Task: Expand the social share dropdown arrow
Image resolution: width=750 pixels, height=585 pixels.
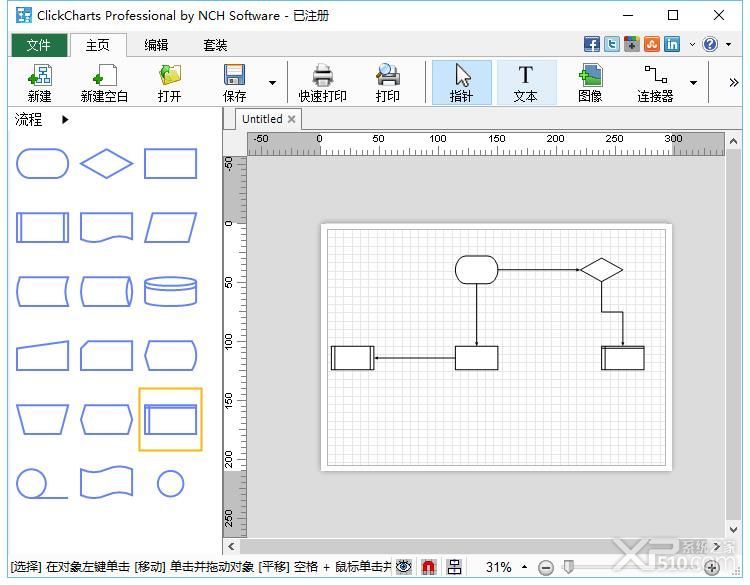Action: pyautogui.click(x=692, y=44)
